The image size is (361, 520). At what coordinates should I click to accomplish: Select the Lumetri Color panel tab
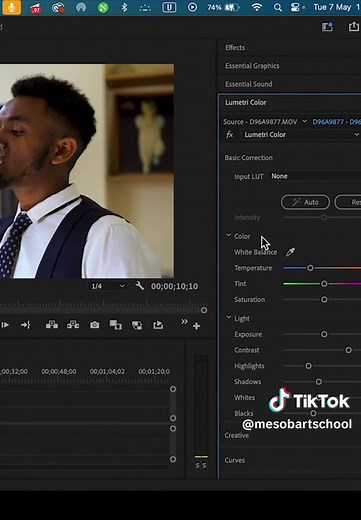[x=245, y=102]
